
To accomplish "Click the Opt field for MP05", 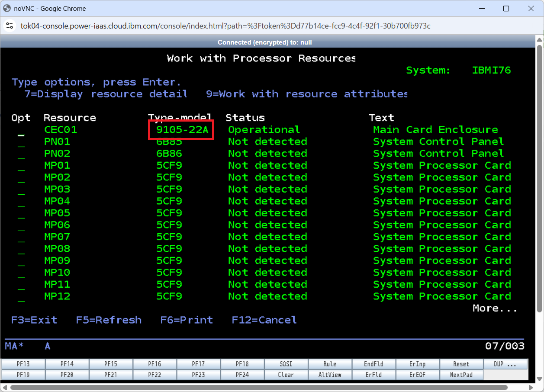I will click(21, 214).
